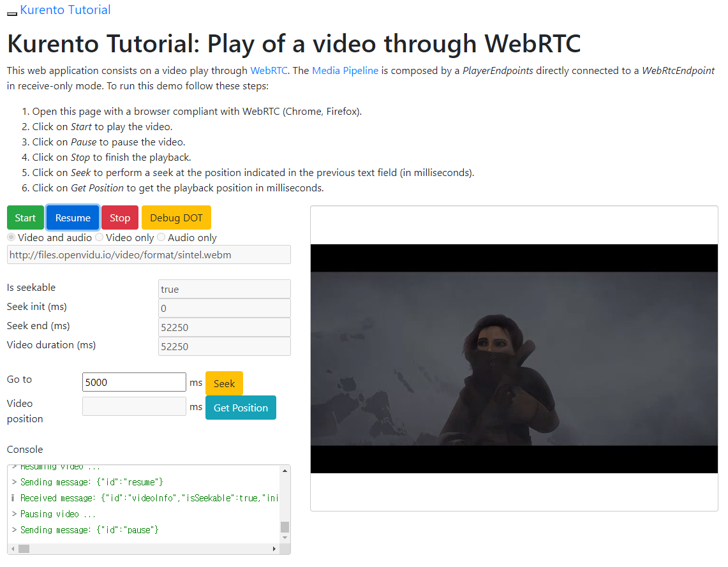Click the video URL field with sintel.webm
This screenshot has width=728, height=567.
149,254
